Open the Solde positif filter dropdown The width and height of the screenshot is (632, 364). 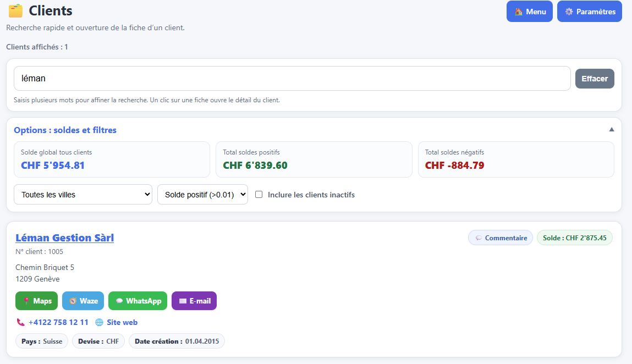pyautogui.click(x=203, y=194)
